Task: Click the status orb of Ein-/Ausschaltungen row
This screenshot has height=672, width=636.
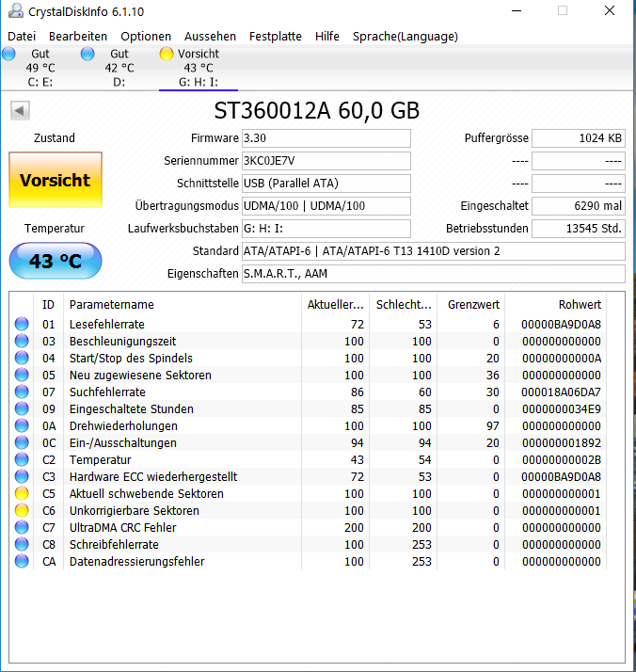Action: 22,442
